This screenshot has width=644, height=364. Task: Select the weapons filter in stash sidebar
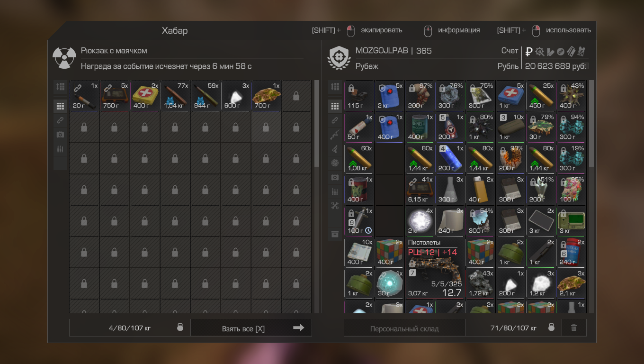pos(335,135)
